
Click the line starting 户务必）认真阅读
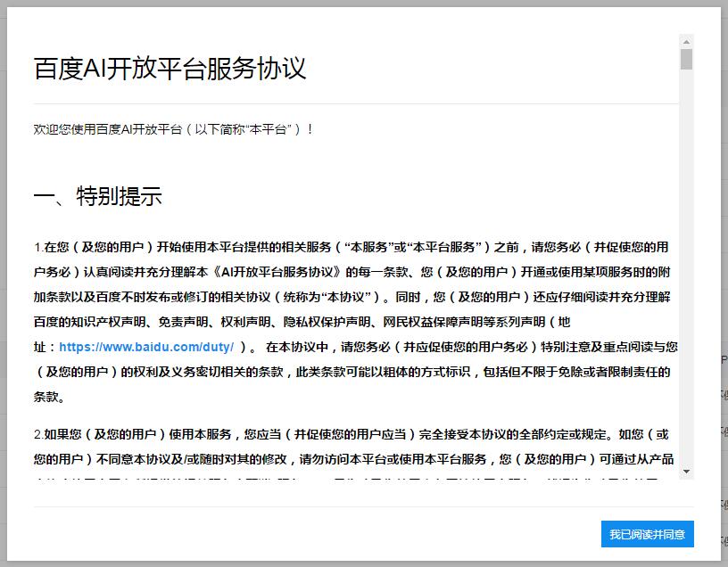click(352, 272)
